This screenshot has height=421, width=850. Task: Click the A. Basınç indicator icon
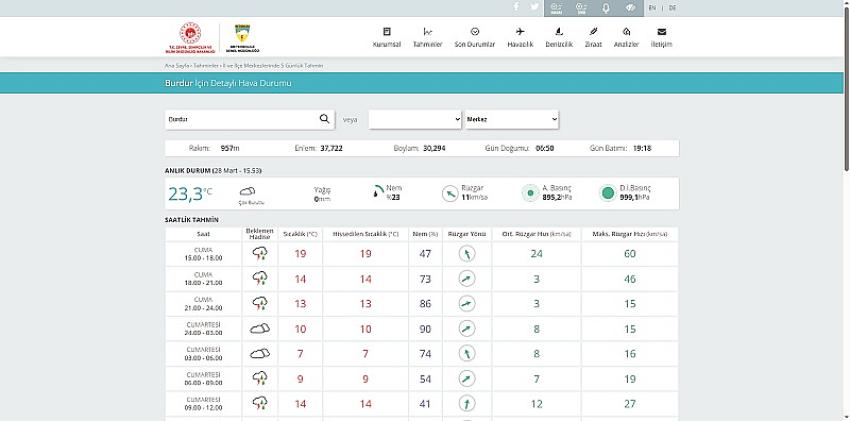click(x=530, y=193)
